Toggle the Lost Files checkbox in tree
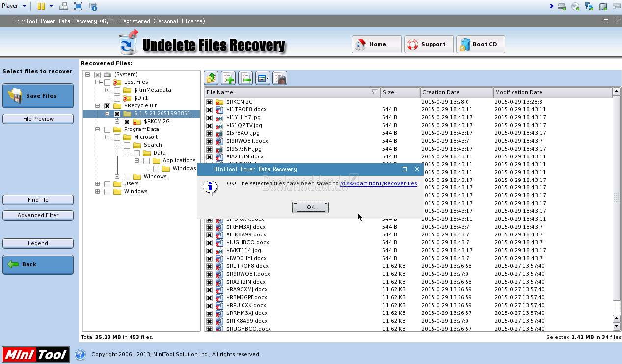 pyautogui.click(x=107, y=82)
